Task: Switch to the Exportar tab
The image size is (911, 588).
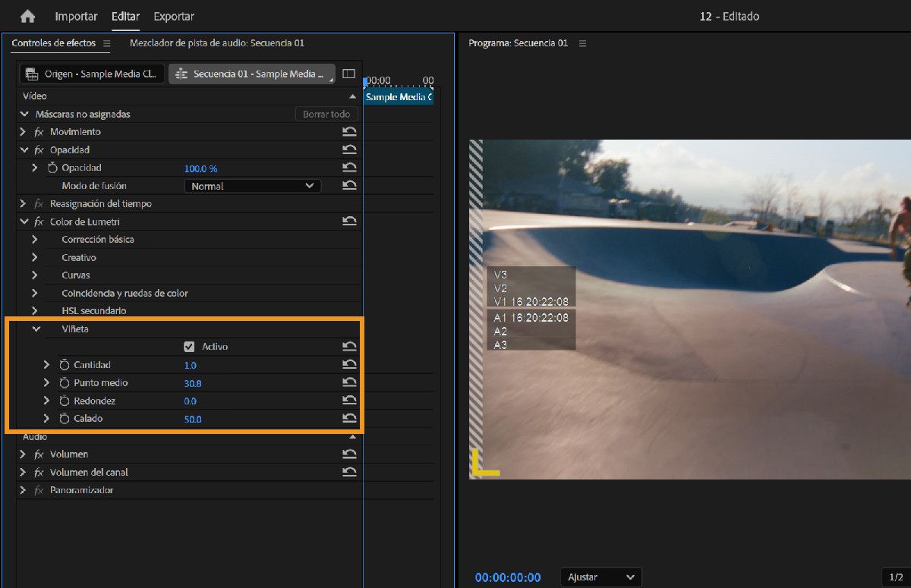Action: pos(174,16)
